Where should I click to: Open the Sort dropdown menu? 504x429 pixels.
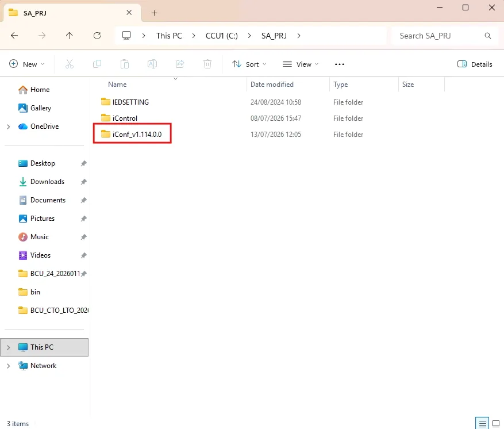pos(249,64)
